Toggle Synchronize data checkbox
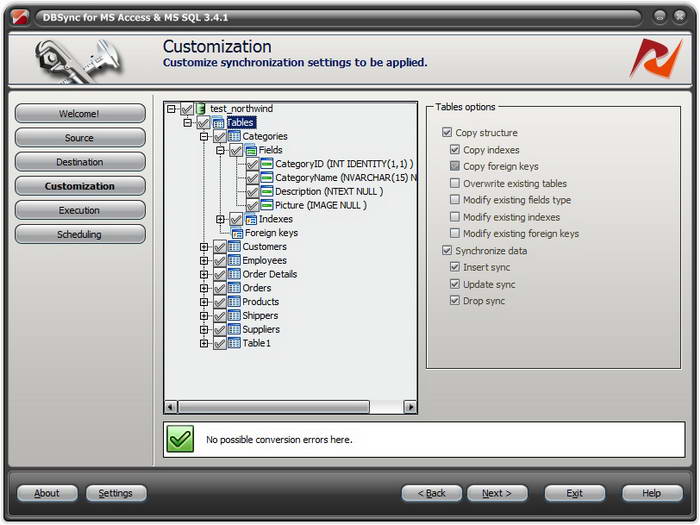The height and width of the screenshot is (525, 700). (447, 250)
